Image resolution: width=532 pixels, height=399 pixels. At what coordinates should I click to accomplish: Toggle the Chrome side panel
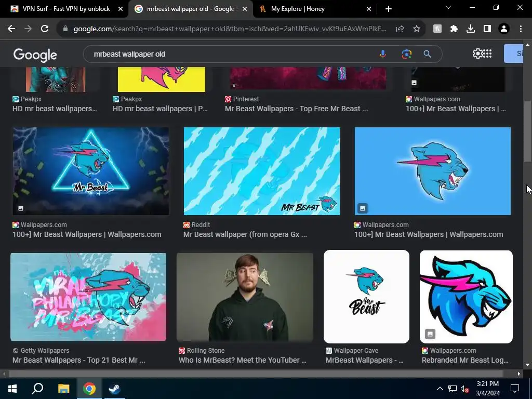tap(487, 29)
